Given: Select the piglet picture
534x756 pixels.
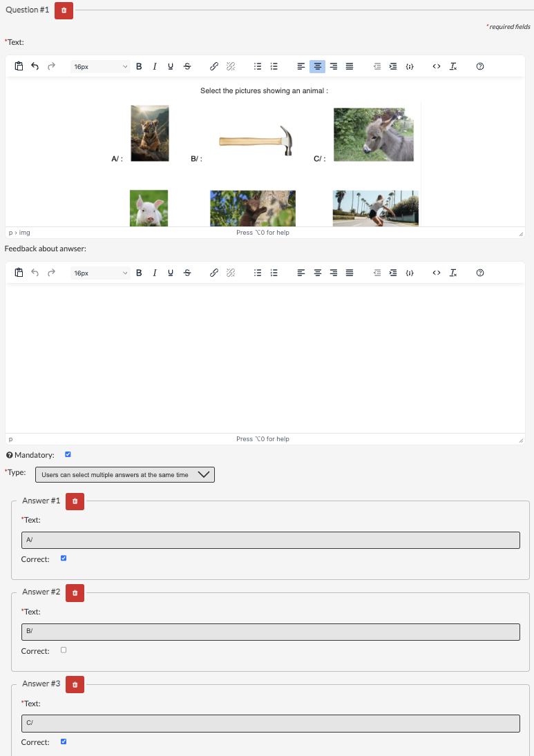Looking at the screenshot, I should pos(149,209).
